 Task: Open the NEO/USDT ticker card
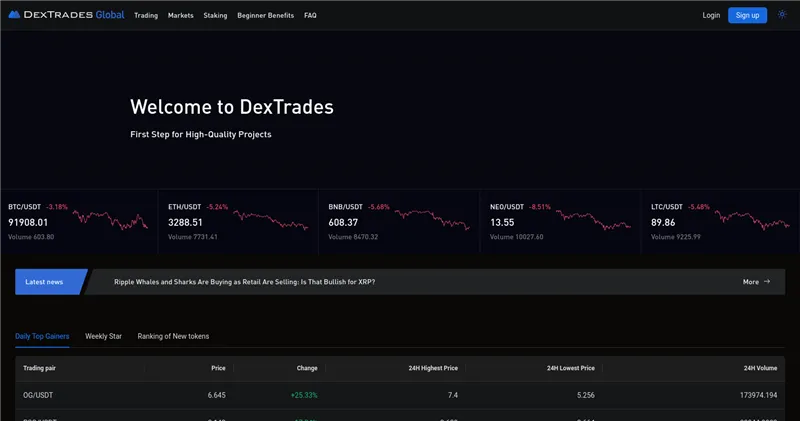(x=560, y=222)
